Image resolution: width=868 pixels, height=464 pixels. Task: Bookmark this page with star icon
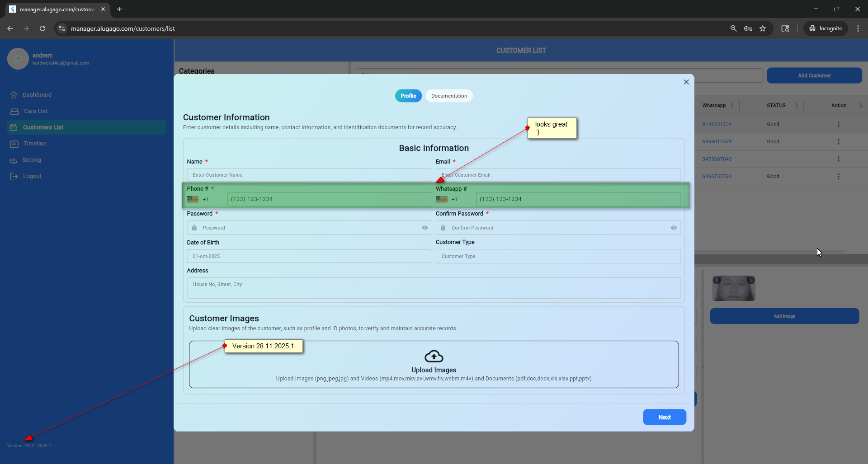(763, 28)
